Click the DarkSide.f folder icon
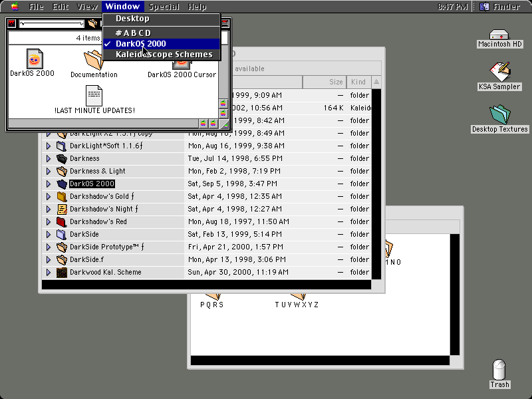The width and height of the screenshot is (532, 399). click(61, 259)
